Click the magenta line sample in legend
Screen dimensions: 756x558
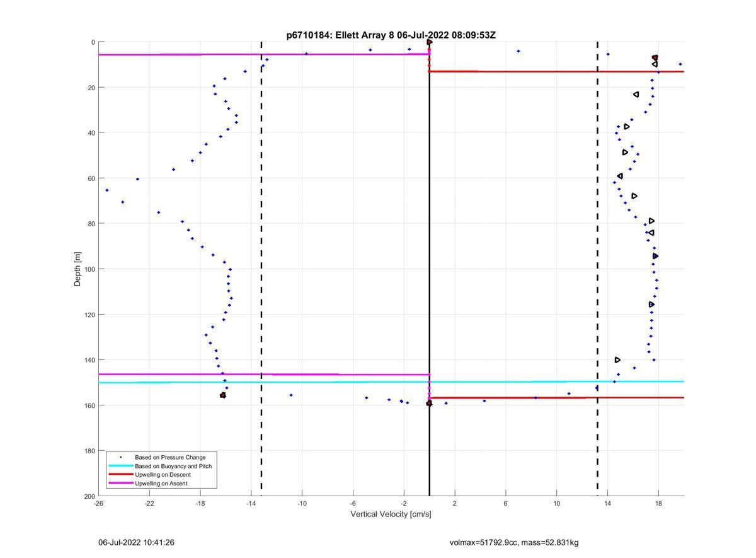click(x=120, y=484)
